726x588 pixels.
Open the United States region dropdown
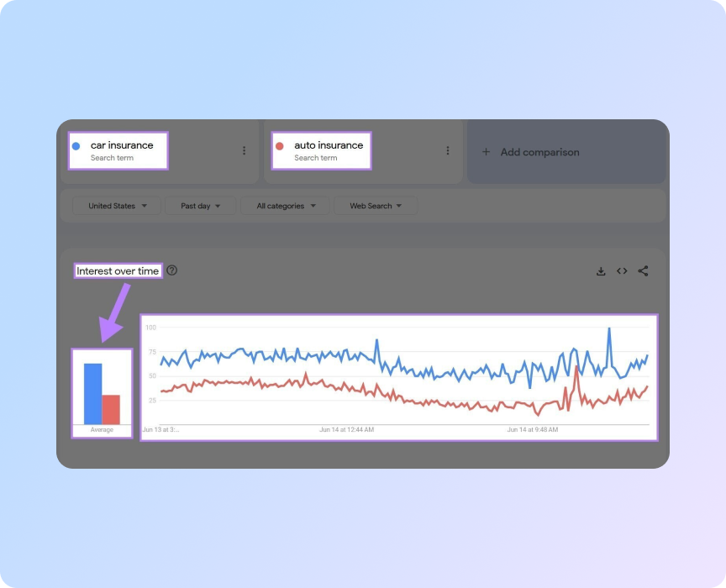115,206
